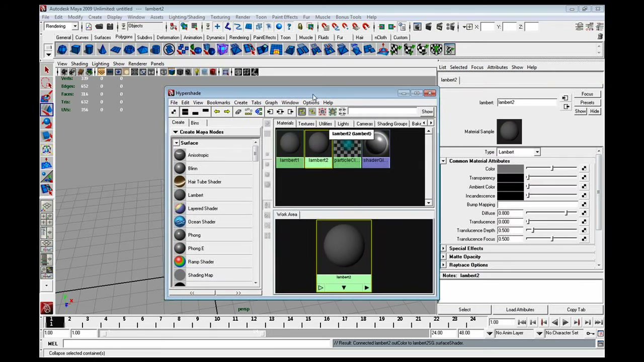Toggle the lock selection padlock icon
Viewport: 644px width, 362px height.
click(300, 27)
